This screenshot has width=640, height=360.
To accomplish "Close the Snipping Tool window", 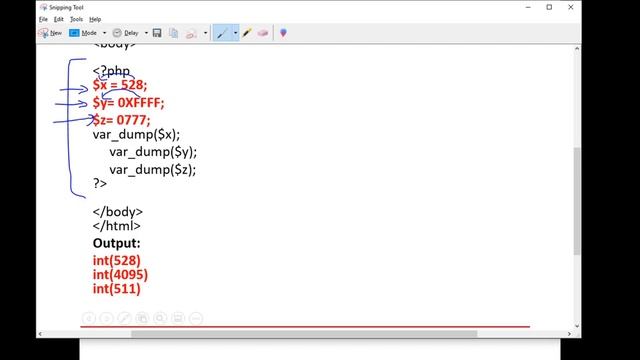I will pyautogui.click(x=571, y=7).
